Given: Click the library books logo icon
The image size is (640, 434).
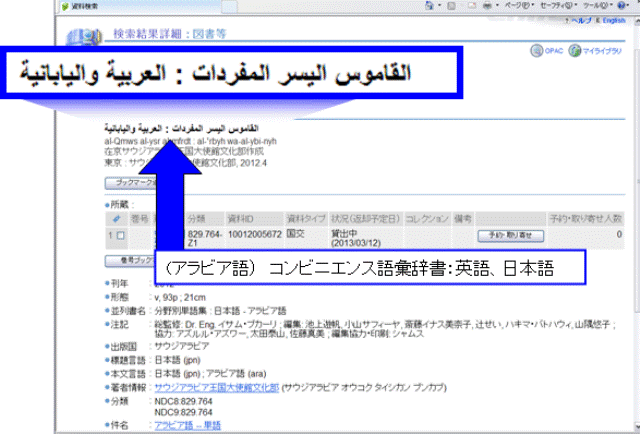Looking at the screenshot, I should 83,37.
